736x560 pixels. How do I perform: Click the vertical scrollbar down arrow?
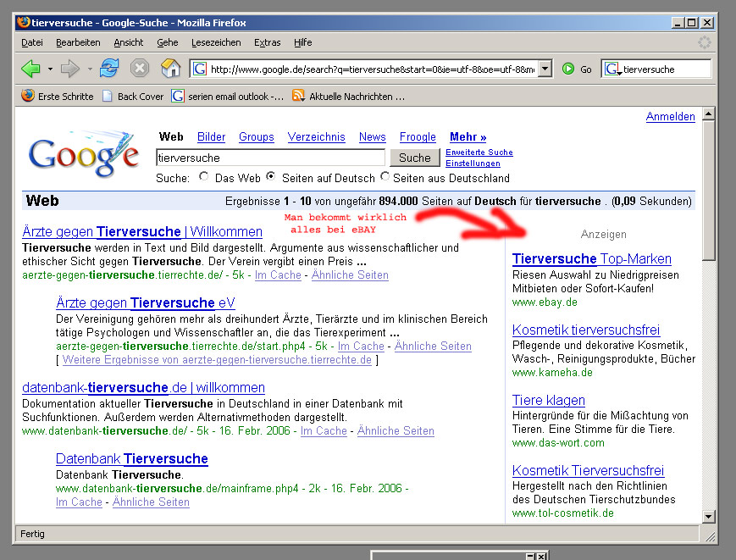tap(709, 517)
